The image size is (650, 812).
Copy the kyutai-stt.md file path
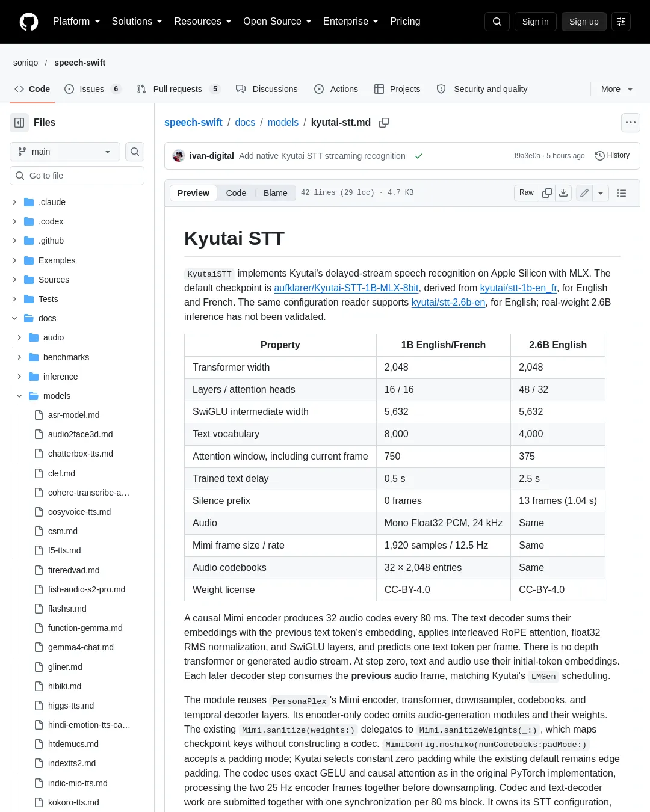pyautogui.click(x=384, y=123)
